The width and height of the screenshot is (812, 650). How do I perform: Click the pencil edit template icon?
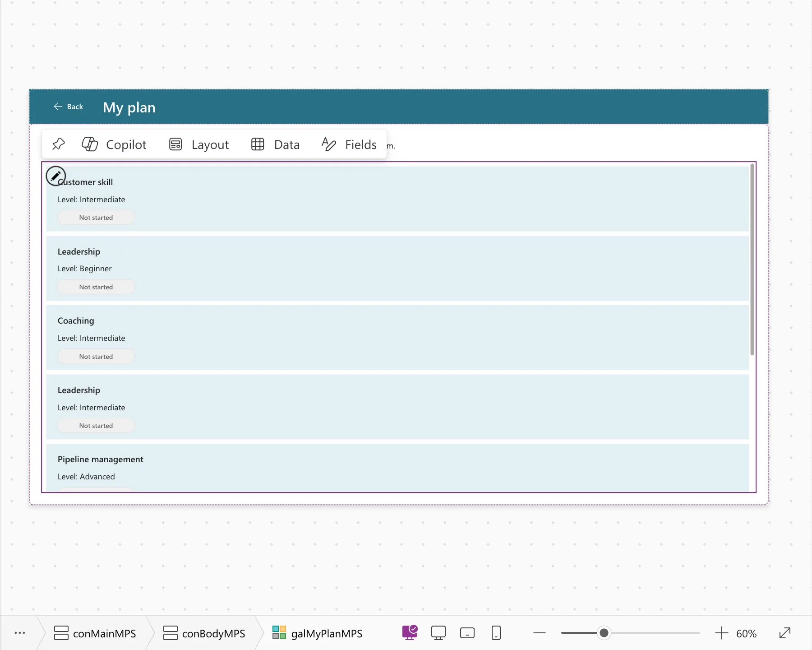tap(56, 176)
